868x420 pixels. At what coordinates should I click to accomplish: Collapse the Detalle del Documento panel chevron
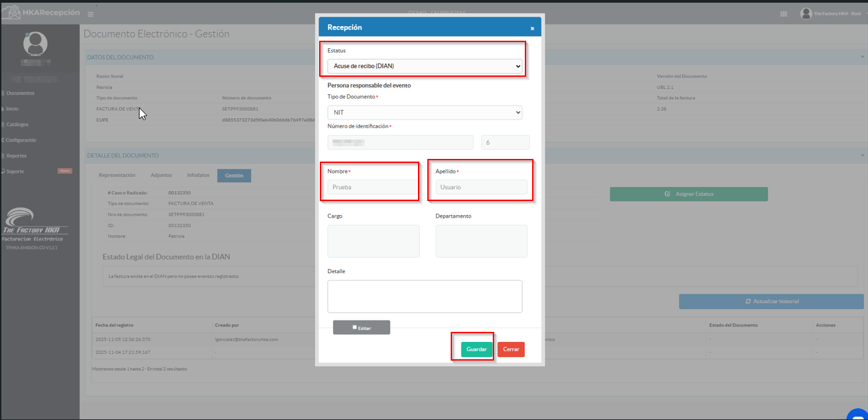coord(863,156)
